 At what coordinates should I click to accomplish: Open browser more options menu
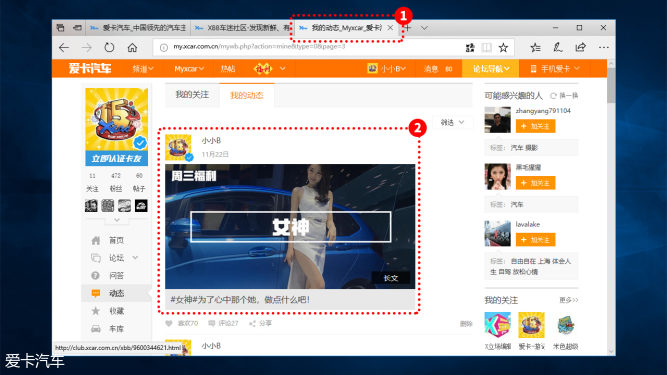(604, 48)
